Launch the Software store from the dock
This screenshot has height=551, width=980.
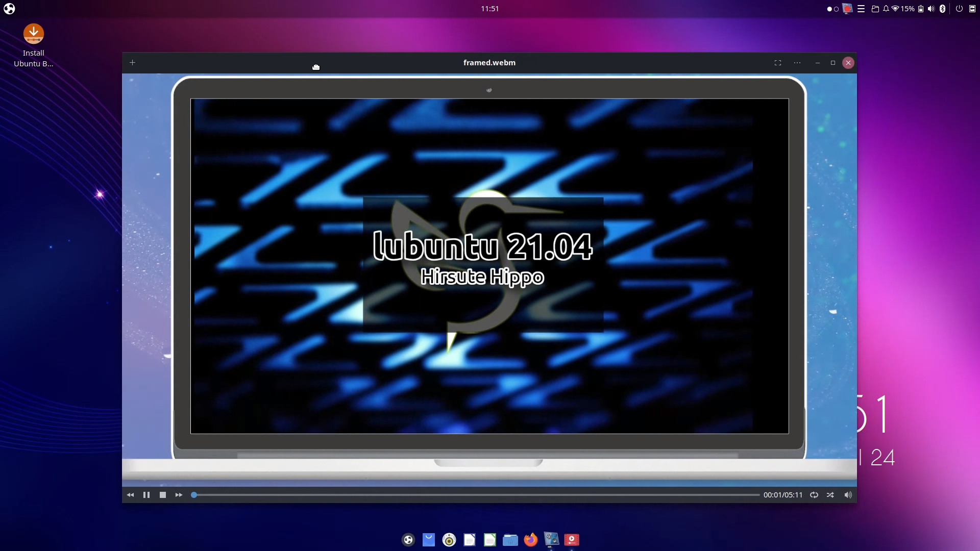(x=429, y=540)
